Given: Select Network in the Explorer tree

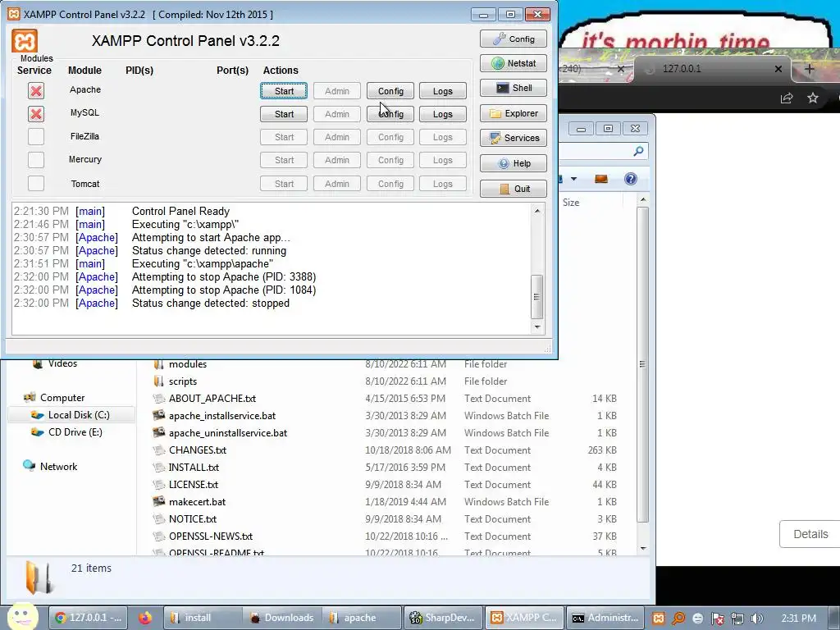Looking at the screenshot, I should (58, 466).
